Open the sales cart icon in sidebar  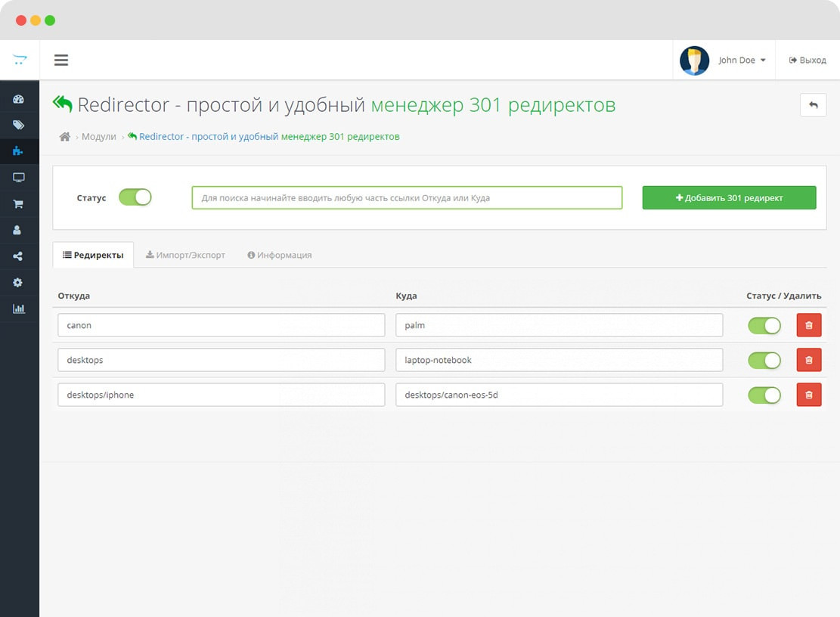pyautogui.click(x=19, y=204)
